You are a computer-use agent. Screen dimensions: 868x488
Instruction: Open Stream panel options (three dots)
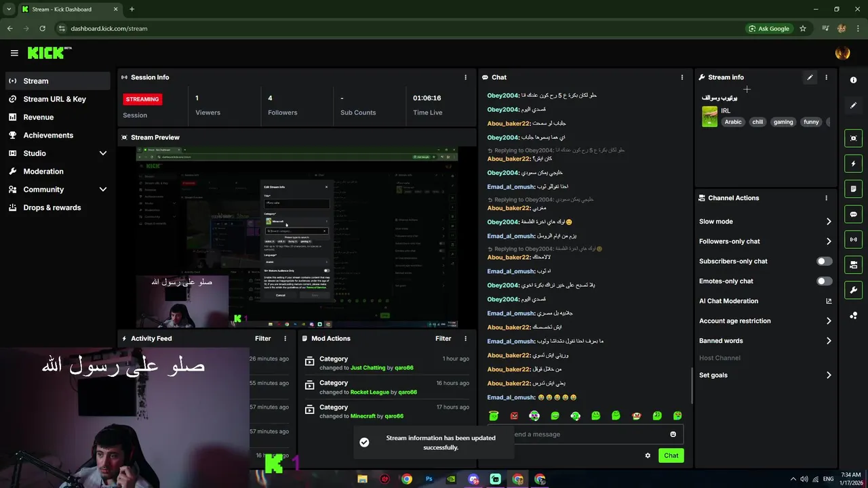point(465,77)
